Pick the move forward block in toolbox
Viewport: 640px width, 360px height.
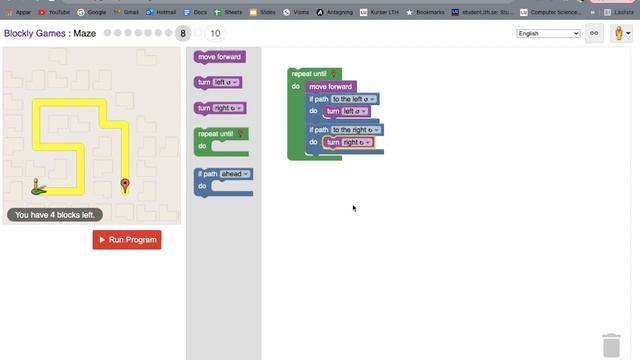click(219, 57)
